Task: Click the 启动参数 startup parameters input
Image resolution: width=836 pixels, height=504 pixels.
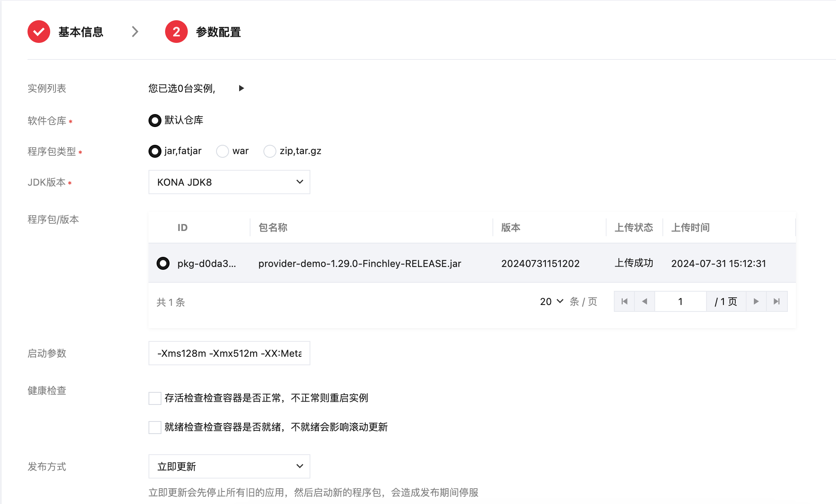Action: point(229,353)
